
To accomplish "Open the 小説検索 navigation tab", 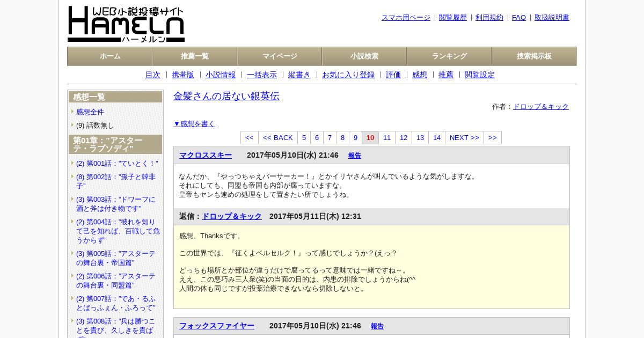I will point(364,56).
